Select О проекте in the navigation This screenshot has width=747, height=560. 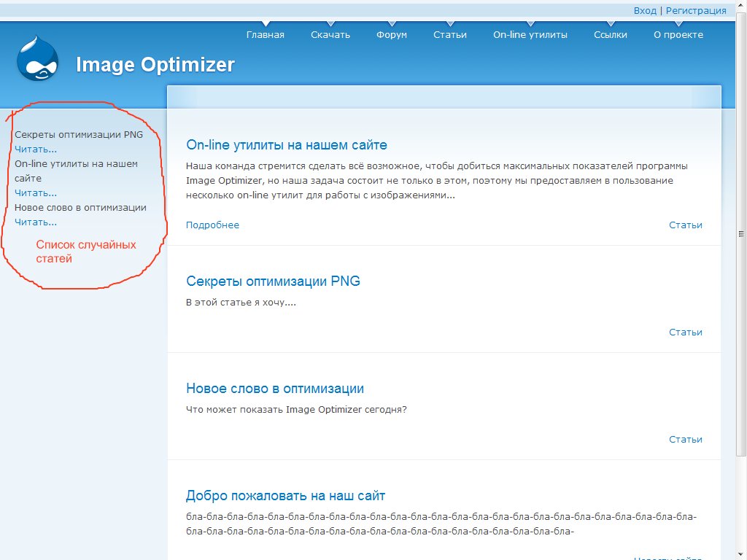[x=678, y=35]
